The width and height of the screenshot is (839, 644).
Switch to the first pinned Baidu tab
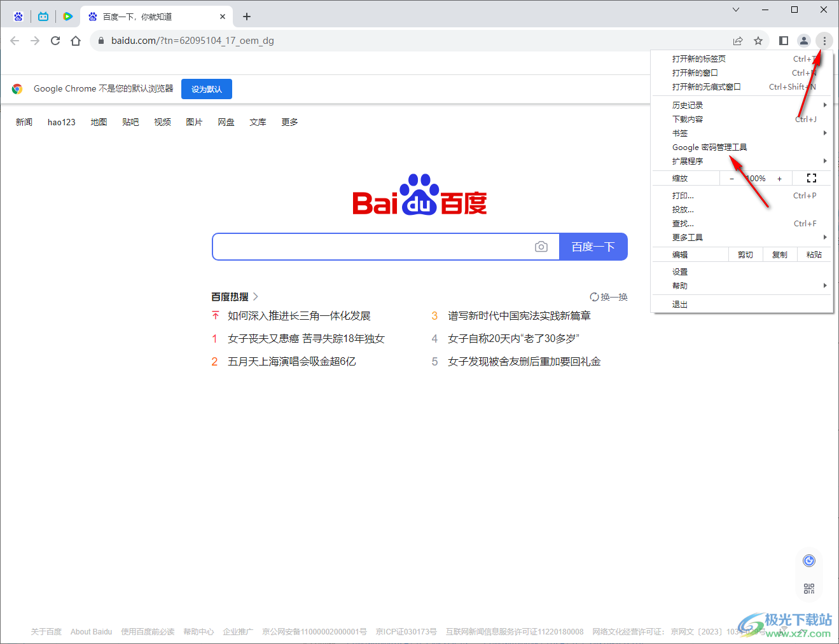click(x=18, y=17)
